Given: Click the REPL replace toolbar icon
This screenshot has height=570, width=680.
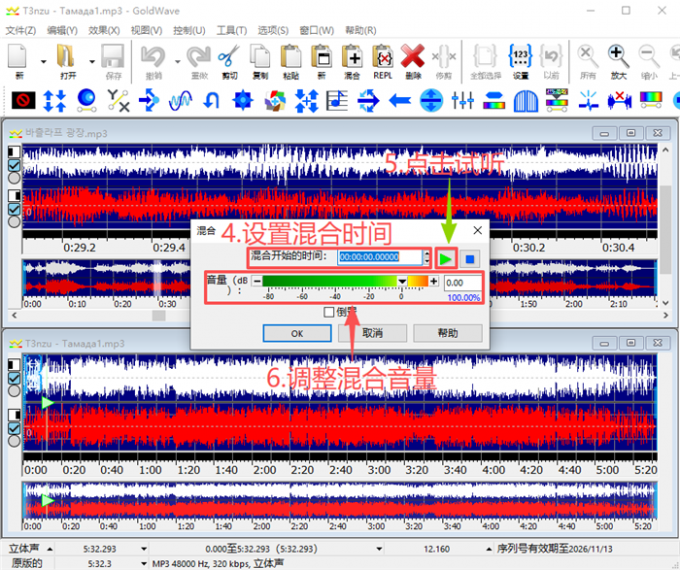Looking at the screenshot, I should (x=382, y=57).
